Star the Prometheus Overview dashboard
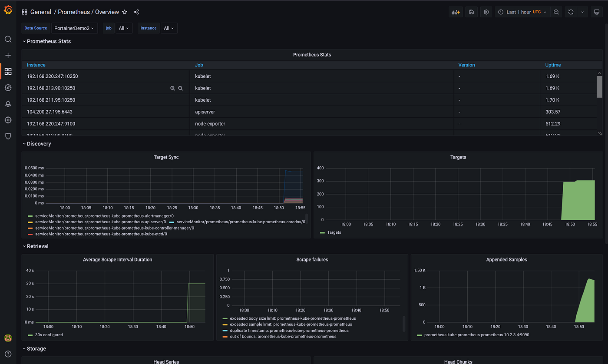 [125, 12]
